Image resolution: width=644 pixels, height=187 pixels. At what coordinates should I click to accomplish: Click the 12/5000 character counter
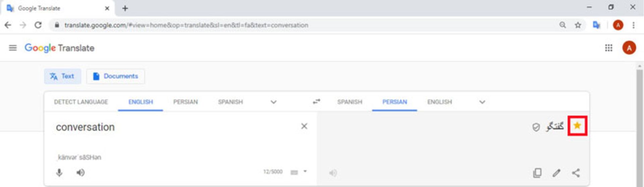pos(273,172)
